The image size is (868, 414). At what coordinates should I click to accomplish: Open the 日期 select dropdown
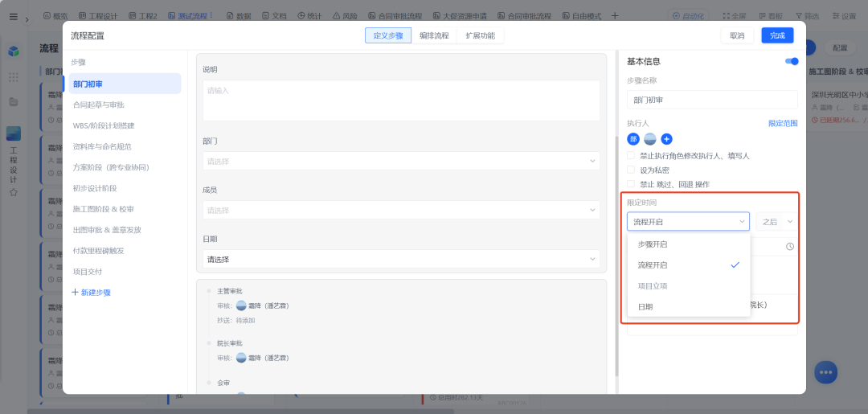tap(401, 259)
